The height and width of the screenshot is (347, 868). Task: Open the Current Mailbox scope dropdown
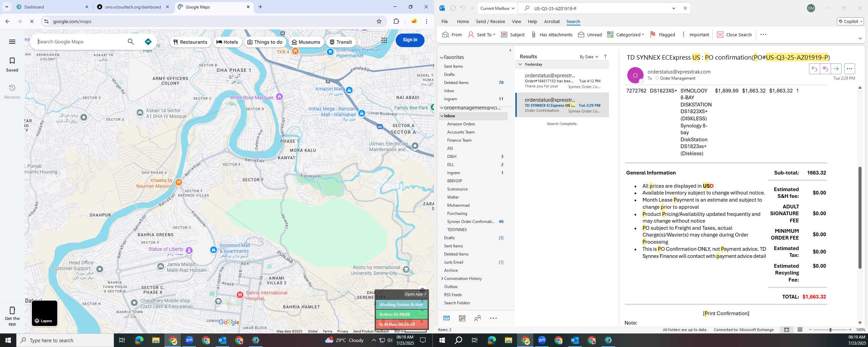(497, 8)
